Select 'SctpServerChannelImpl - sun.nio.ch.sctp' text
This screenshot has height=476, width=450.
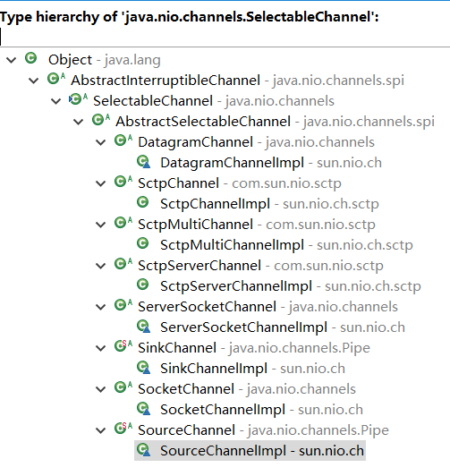point(291,286)
